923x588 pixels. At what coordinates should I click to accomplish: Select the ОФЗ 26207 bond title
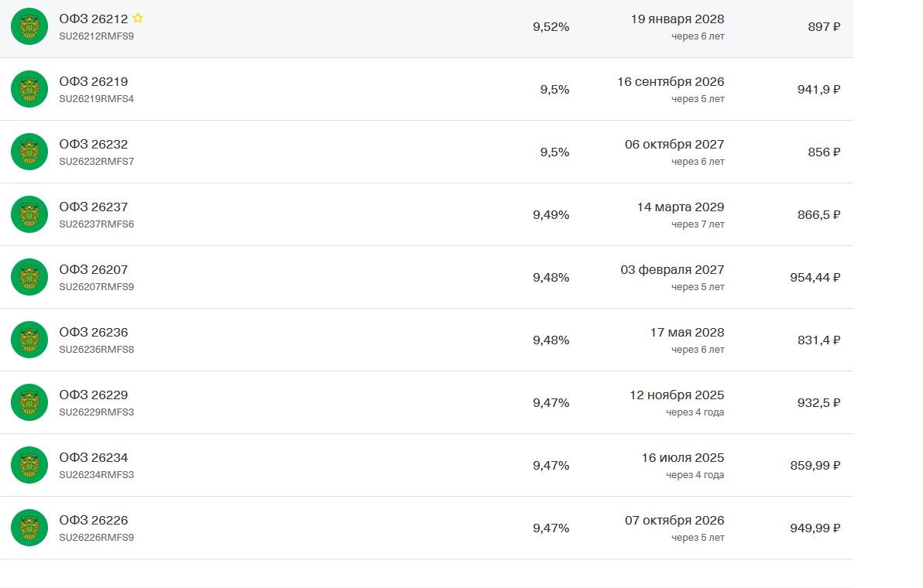(x=93, y=270)
